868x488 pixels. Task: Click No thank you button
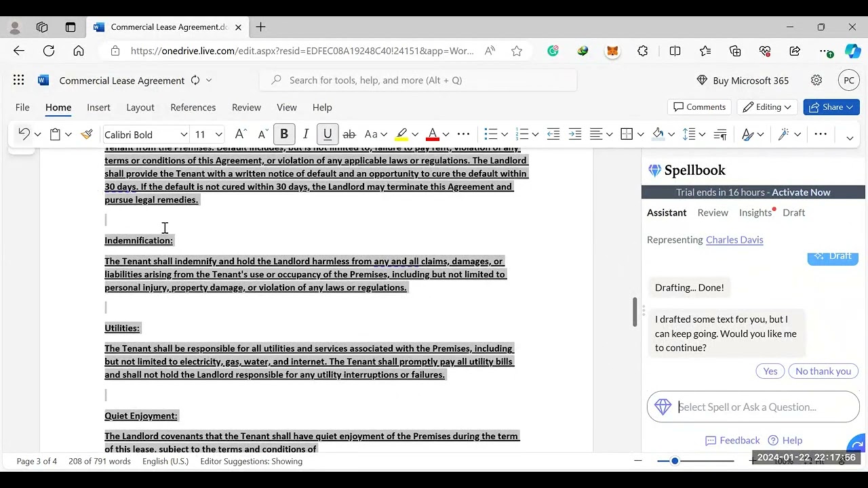(x=823, y=371)
